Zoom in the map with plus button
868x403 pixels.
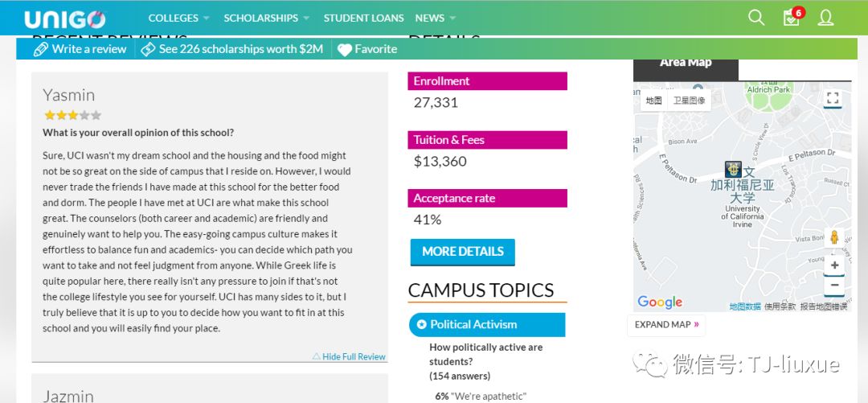click(x=834, y=265)
